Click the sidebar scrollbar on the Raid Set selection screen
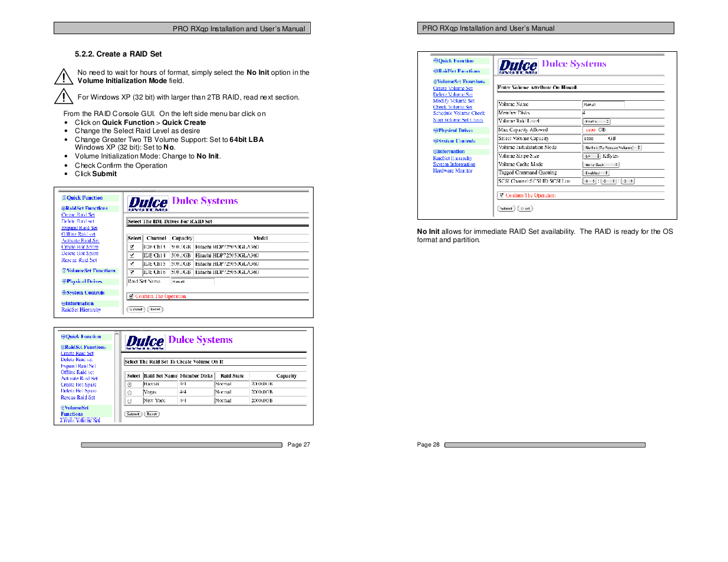728x562 pixels. point(117,377)
